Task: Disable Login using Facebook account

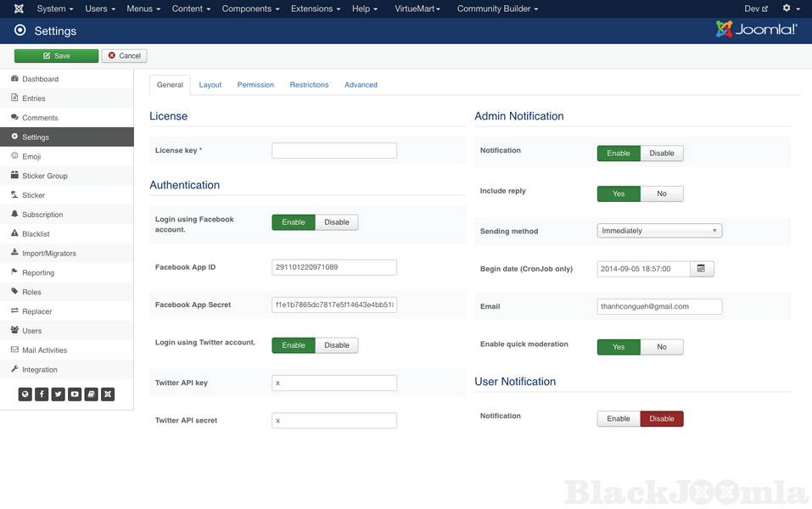Action: 337,222
